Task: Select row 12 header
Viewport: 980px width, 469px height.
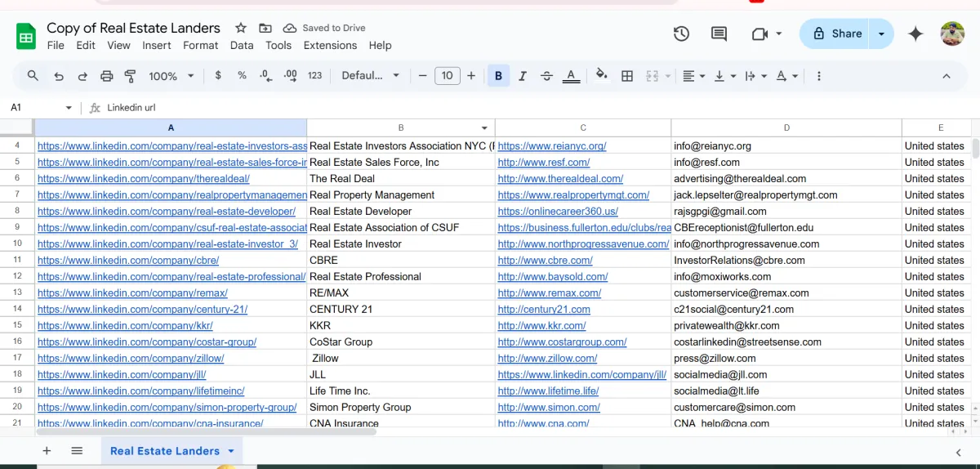Action: (17, 276)
